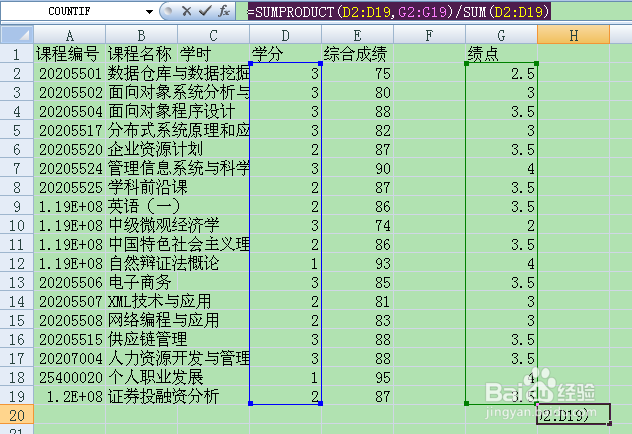Click the 绩点 header cell
This screenshot has width=632, height=434.
501,54
